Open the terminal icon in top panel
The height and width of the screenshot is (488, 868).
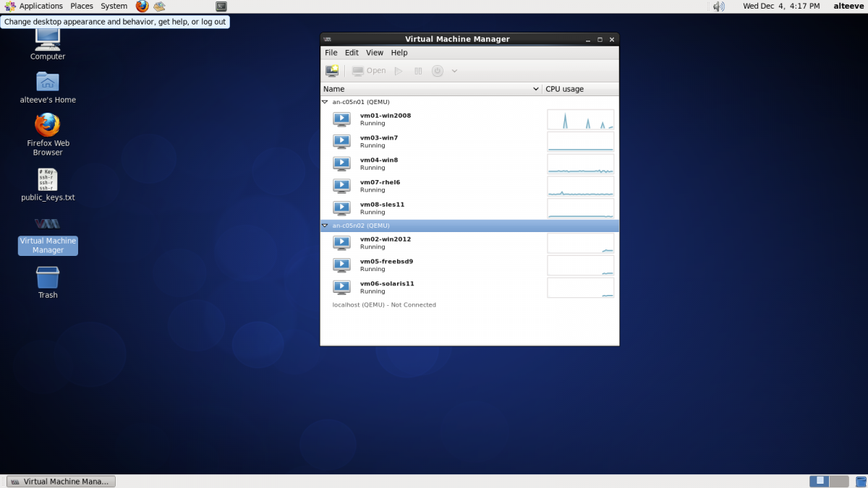click(x=221, y=7)
